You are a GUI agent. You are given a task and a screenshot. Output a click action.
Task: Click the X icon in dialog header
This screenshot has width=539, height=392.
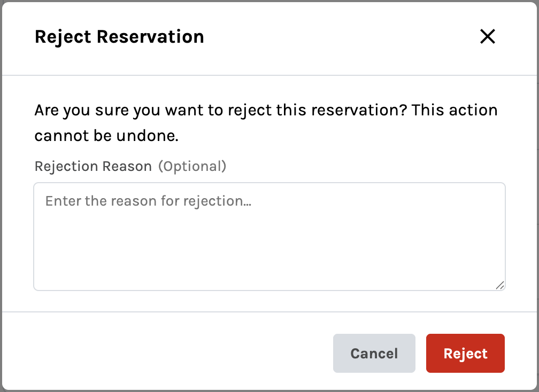click(x=488, y=37)
